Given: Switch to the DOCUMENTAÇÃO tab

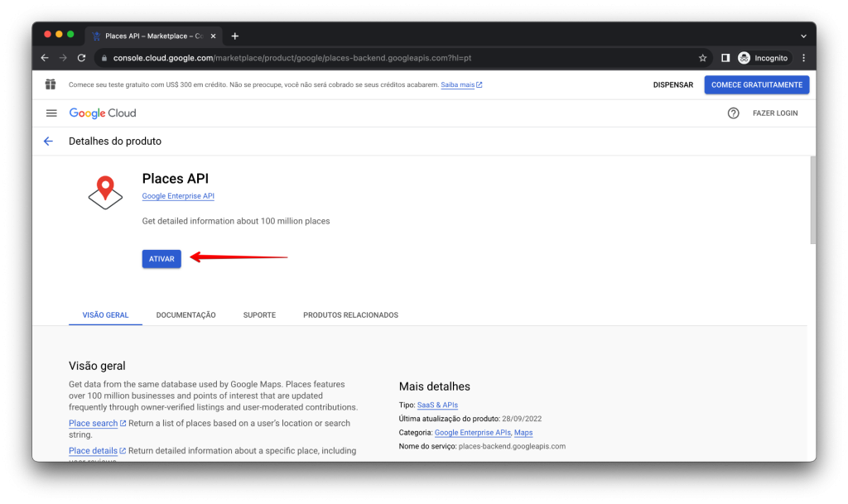Looking at the screenshot, I should point(186,315).
